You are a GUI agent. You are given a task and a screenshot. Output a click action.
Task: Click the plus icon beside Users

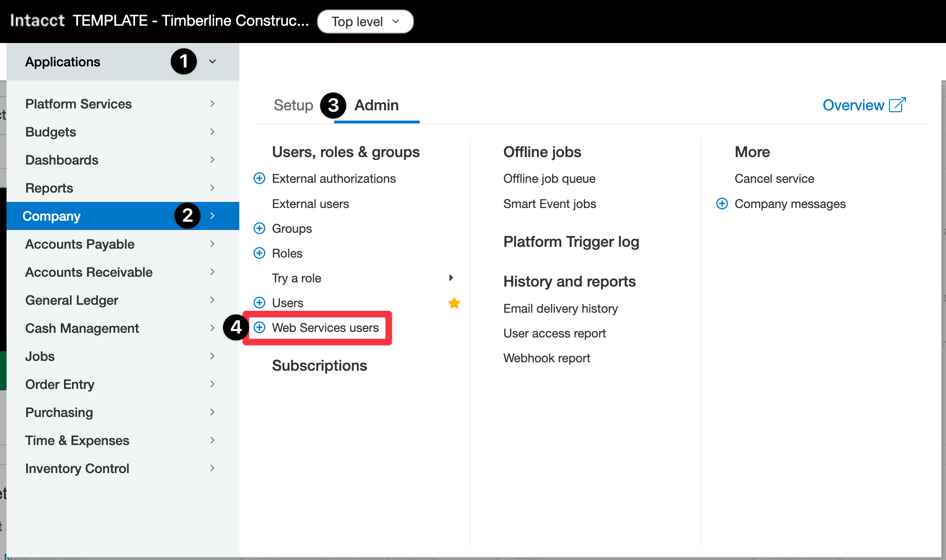click(x=260, y=302)
